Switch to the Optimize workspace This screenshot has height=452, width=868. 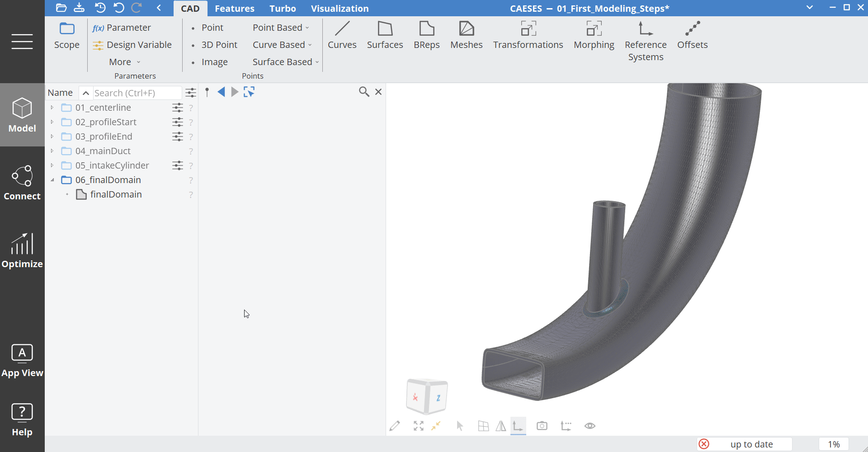[x=22, y=250]
